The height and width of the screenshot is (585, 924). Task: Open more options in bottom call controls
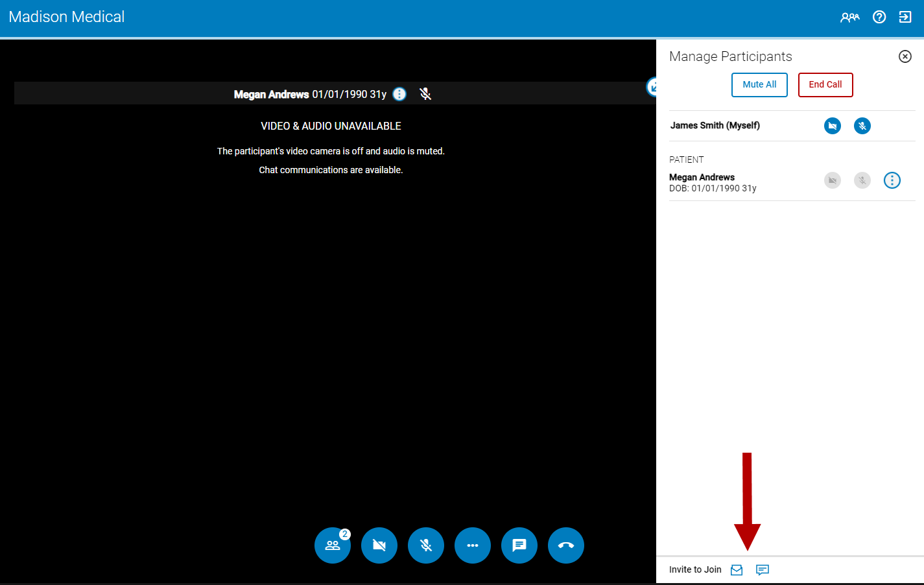click(x=473, y=545)
